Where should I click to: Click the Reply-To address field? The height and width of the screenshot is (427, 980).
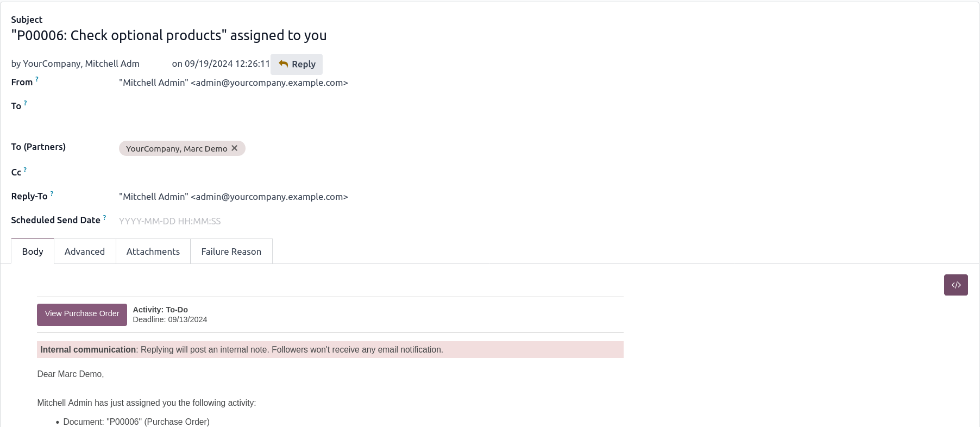[234, 197]
